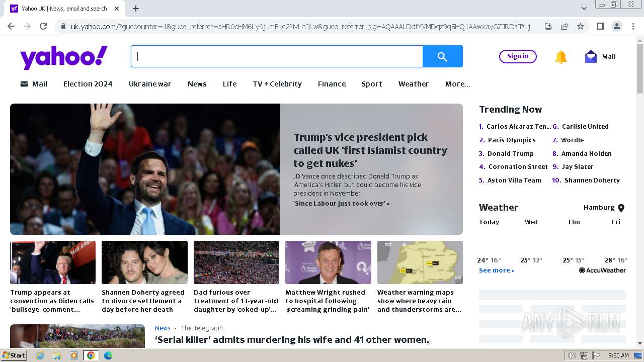Click the volume icon in system tray
Screen dimensions: 644x362
[572, 355]
